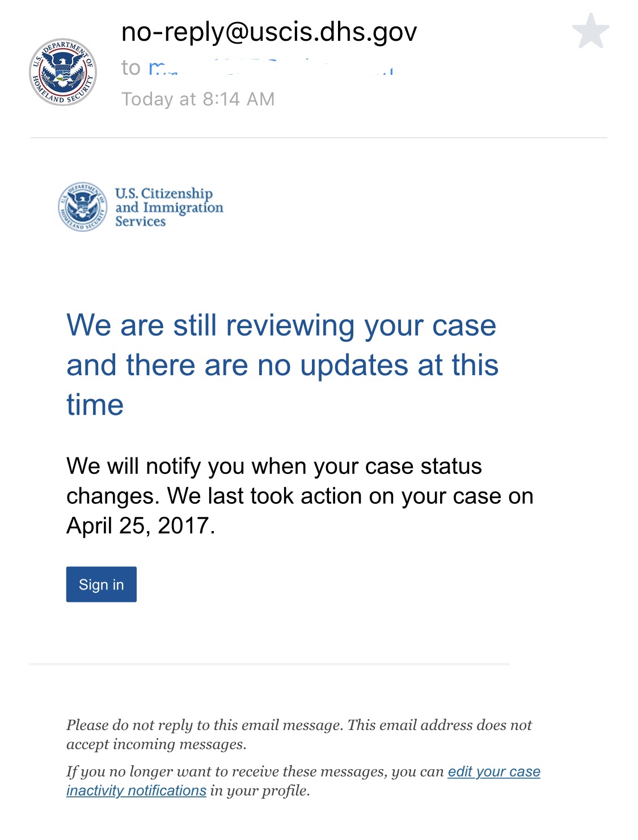Viewport: 638px width, 840px height.
Task: Click 'U.S. Citizenship and Immigration Services' logo text
Action: [169, 207]
